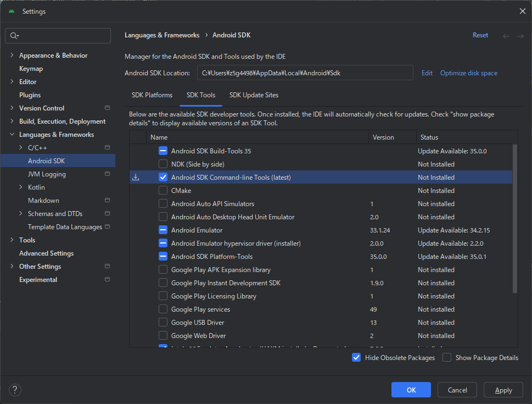The image size is (532, 404).
Task: Click the Android SDK Location path field
Action: [305, 73]
